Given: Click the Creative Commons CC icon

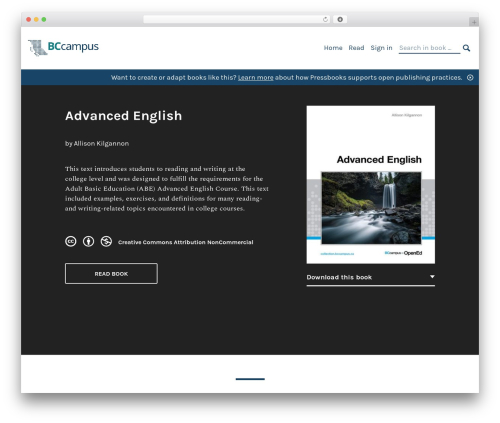Looking at the screenshot, I should pyautogui.click(x=71, y=241).
